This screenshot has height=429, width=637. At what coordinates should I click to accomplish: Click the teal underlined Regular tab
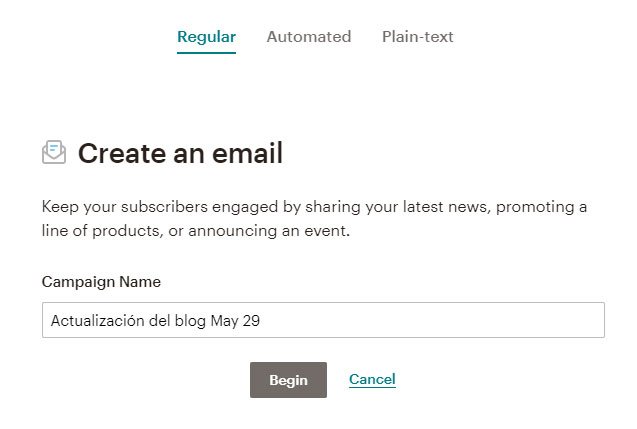(206, 38)
